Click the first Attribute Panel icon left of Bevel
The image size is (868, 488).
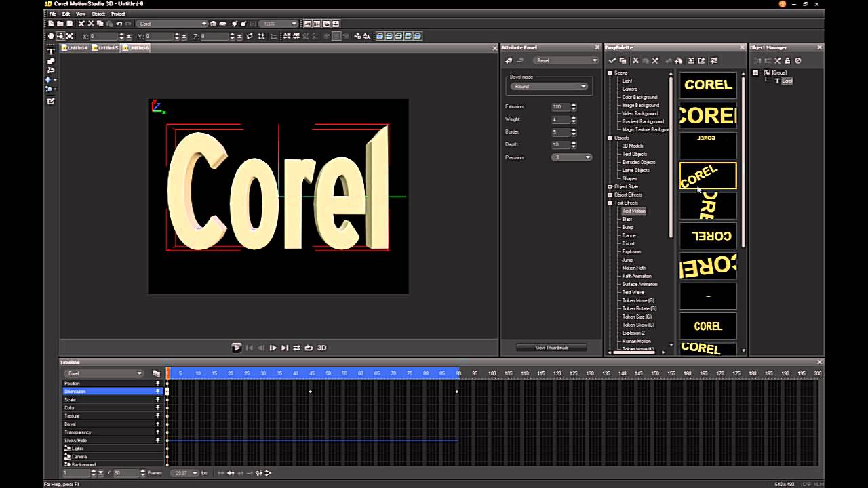coord(509,60)
